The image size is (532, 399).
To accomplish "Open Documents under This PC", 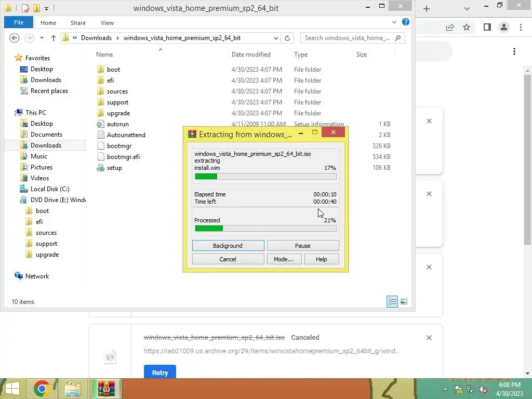I will click(x=46, y=135).
